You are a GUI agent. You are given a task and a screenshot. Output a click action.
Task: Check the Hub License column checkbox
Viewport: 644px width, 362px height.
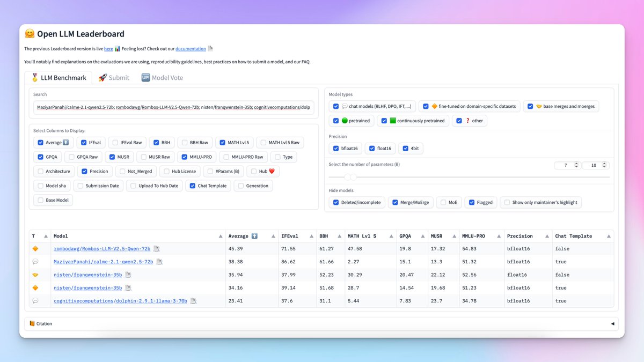pyautogui.click(x=166, y=172)
